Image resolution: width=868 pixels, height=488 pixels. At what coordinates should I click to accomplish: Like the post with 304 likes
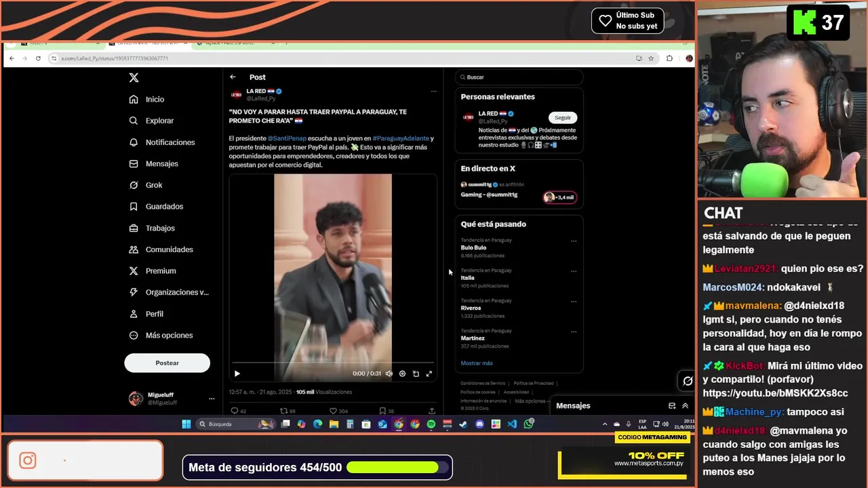pos(333,411)
